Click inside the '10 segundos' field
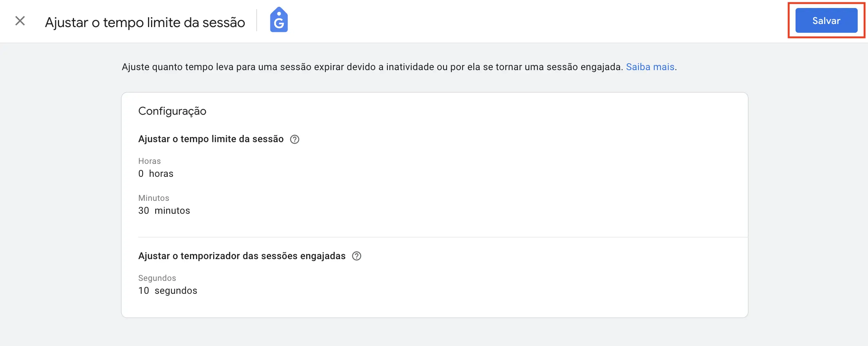 [168, 290]
